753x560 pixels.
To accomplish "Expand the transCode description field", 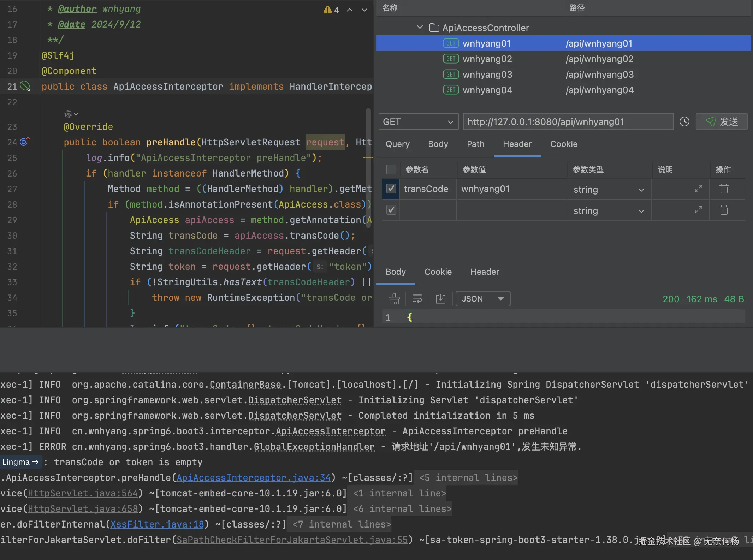I will click(698, 189).
